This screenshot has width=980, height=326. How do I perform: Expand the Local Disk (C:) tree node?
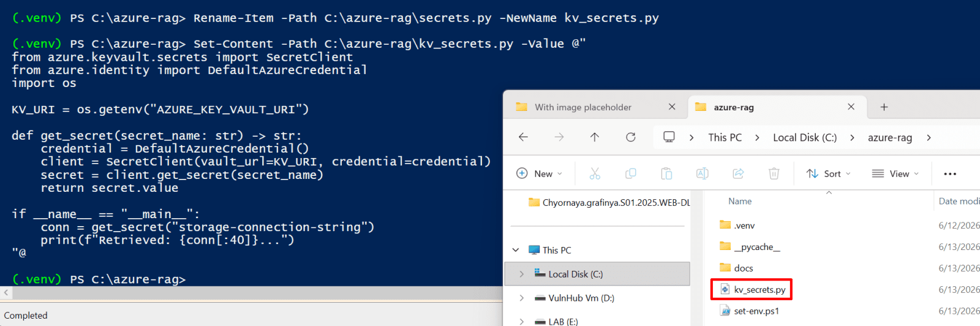point(521,274)
